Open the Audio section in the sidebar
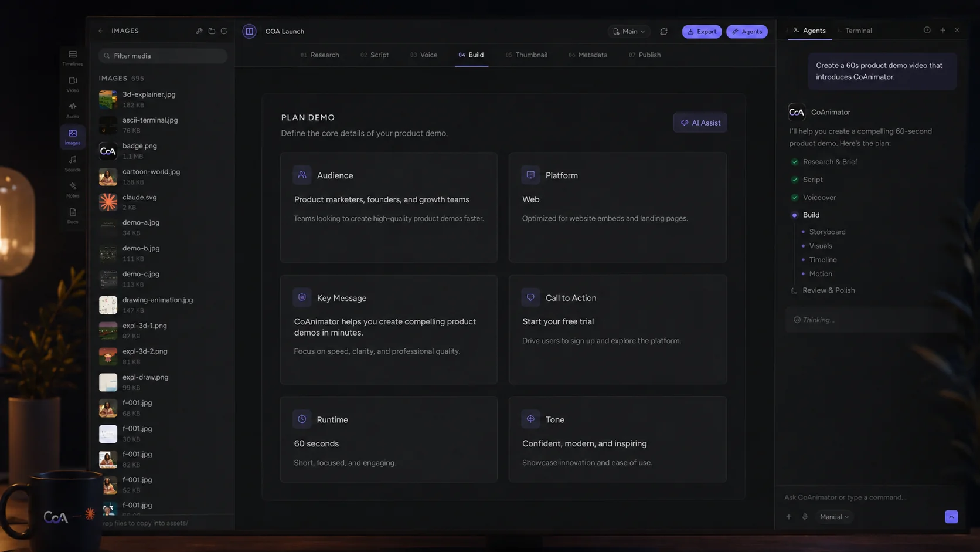Viewport: 980px width, 552px height. (73, 110)
